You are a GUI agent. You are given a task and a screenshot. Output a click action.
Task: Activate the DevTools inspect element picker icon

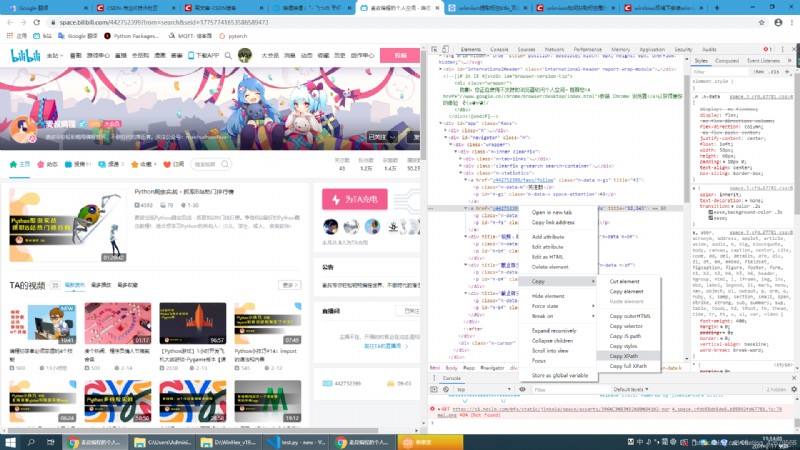coord(434,49)
